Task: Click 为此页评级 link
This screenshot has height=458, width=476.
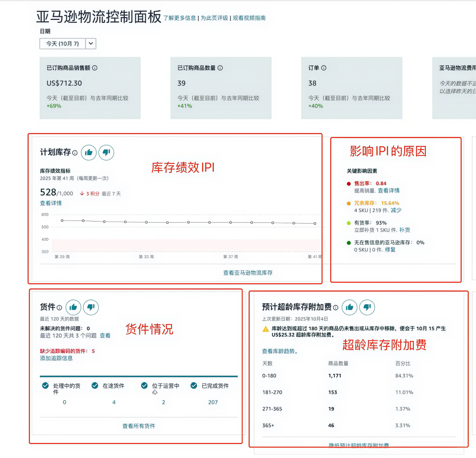Action: coord(214,18)
